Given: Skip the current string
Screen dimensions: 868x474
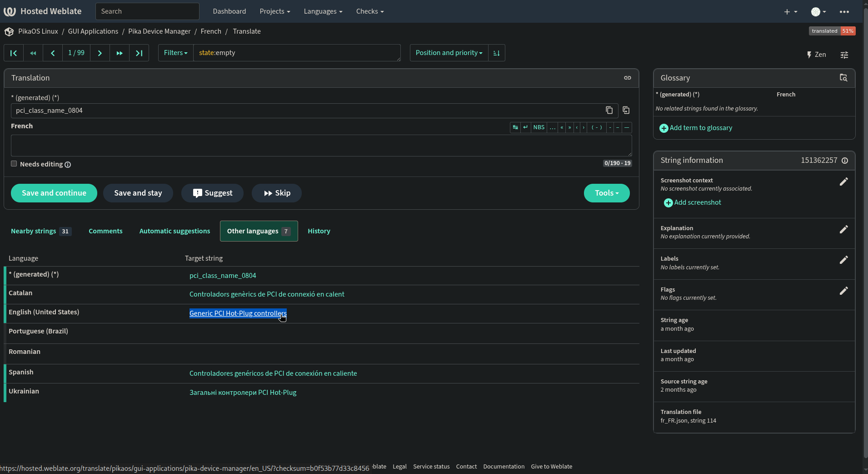Looking at the screenshot, I should pos(277,193).
